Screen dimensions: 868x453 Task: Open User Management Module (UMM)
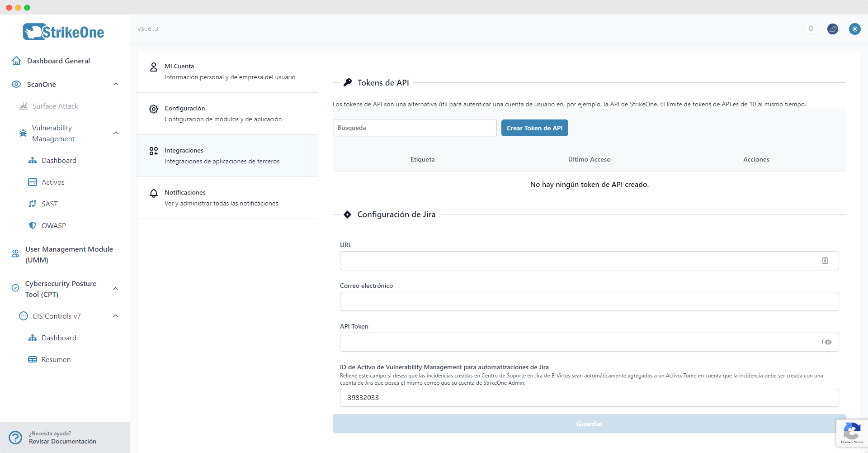69,254
